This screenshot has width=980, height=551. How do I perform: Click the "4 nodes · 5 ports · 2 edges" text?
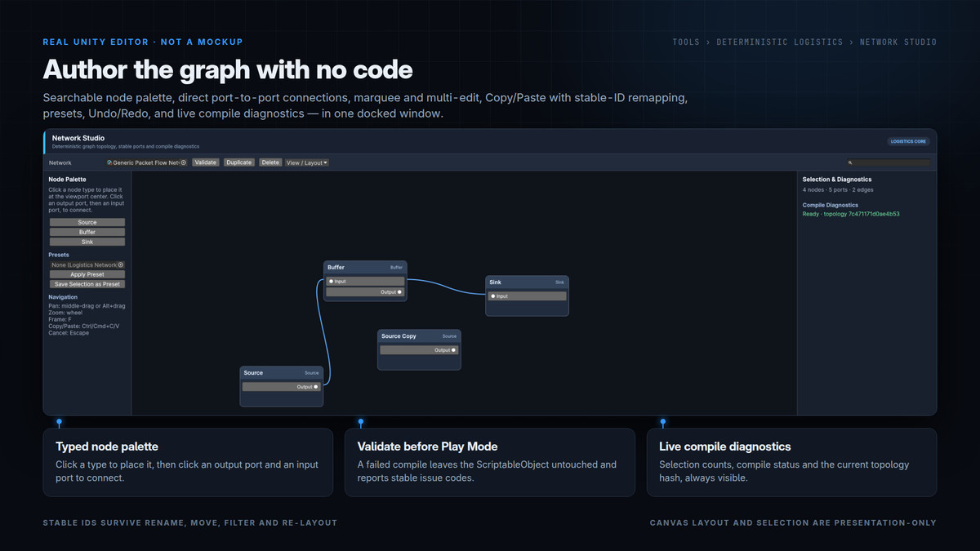point(838,189)
